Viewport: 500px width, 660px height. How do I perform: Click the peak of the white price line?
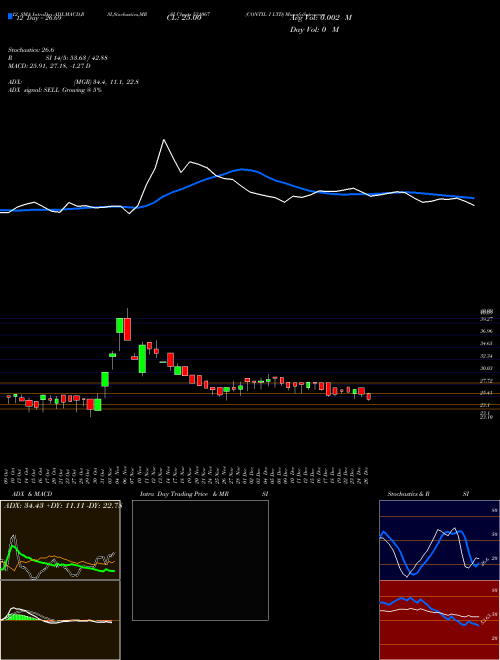[164, 140]
